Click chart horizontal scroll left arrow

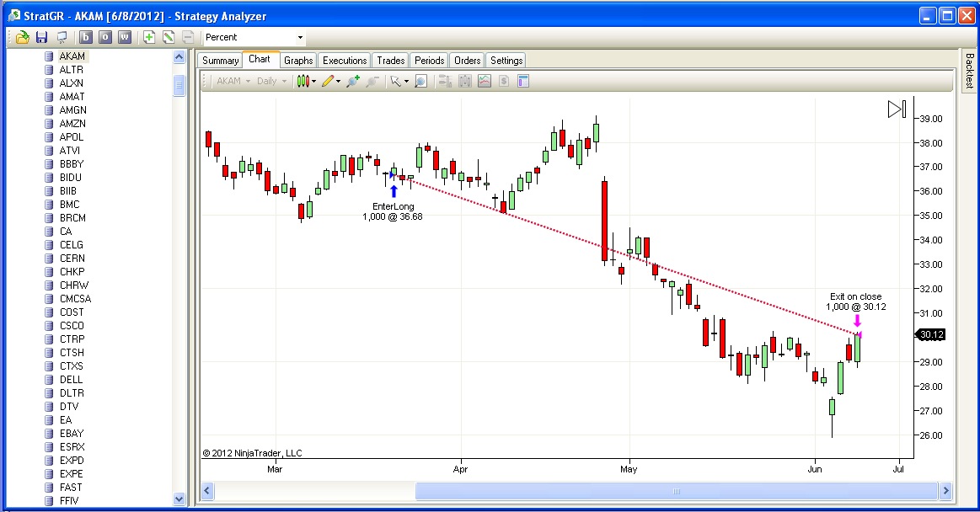tap(207, 492)
